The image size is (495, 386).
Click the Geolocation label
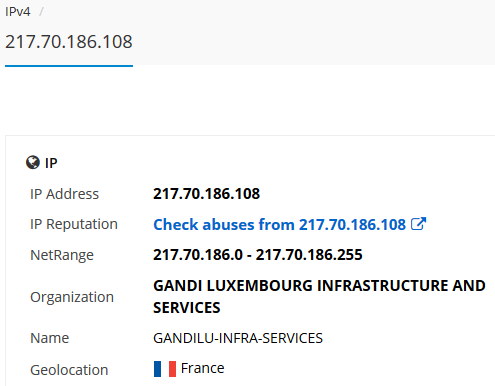(x=69, y=370)
